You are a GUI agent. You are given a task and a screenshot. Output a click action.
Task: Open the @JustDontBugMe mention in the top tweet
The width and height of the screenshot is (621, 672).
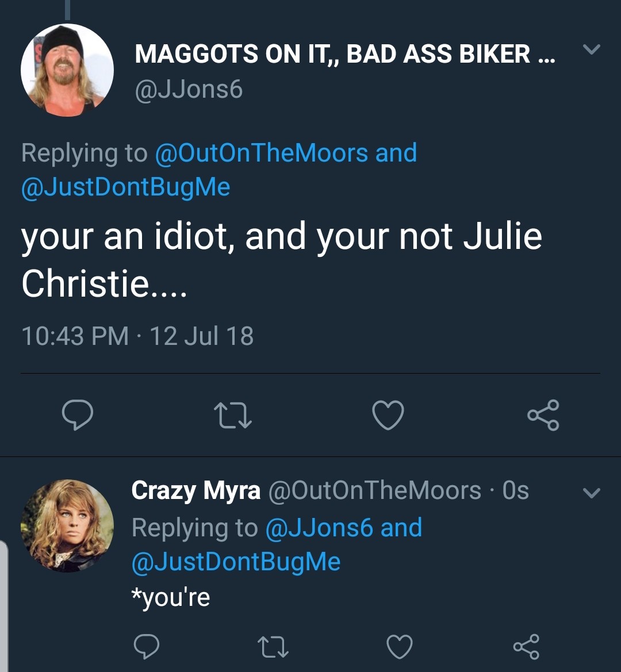(x=125, y=187)
